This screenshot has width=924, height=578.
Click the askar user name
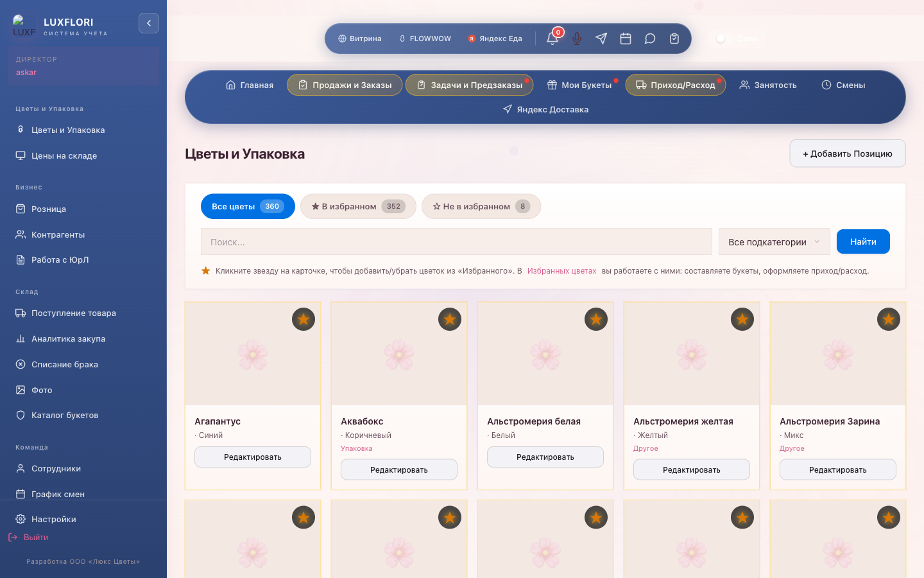point(26,73)
